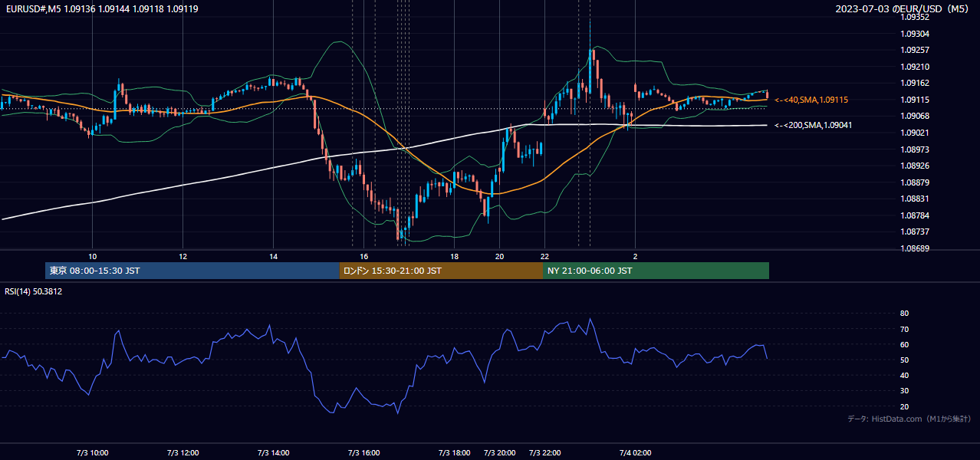
Task: Click price axis label 1.09068
Action: [915, 116]
